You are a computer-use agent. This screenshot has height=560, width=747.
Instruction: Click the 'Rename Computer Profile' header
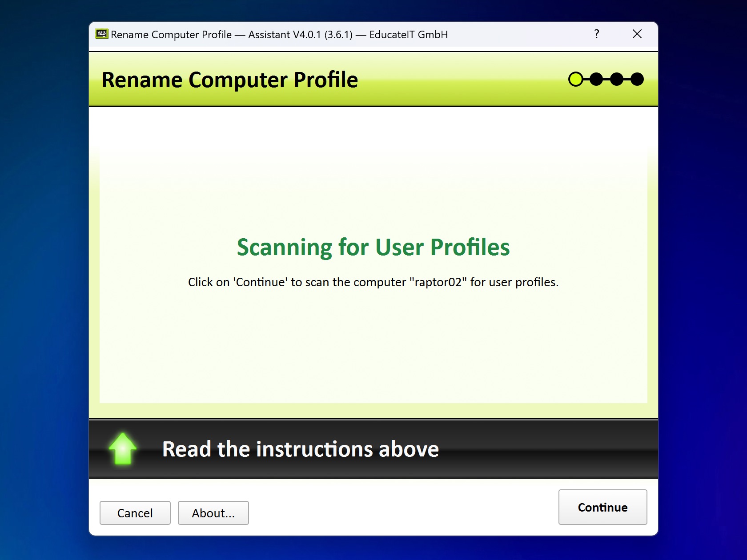[230, 80]
